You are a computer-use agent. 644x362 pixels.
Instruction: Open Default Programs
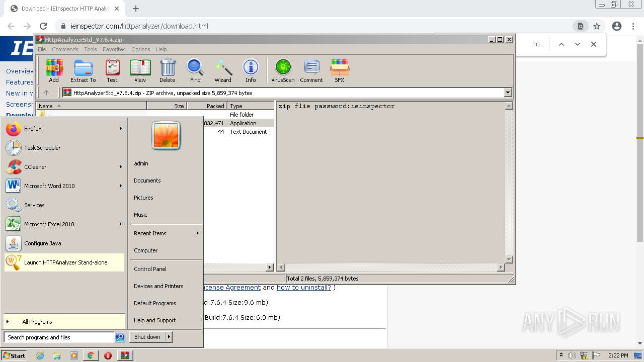pos(154,303)
